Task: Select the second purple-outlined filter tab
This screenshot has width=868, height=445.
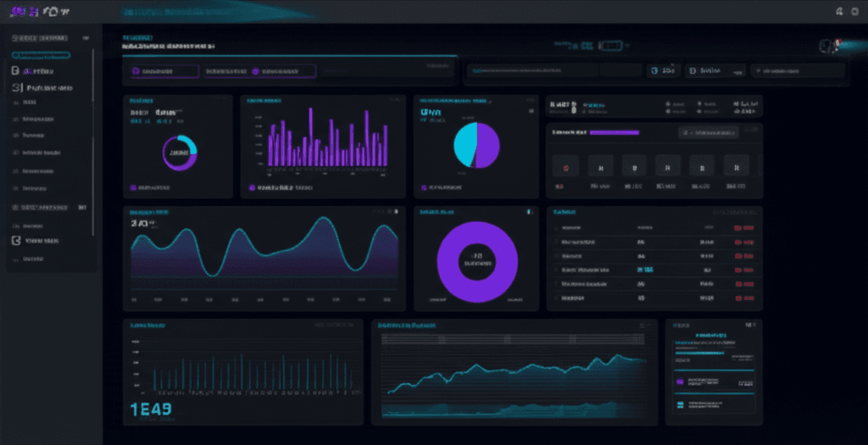Action: click(x=259, y=72)
